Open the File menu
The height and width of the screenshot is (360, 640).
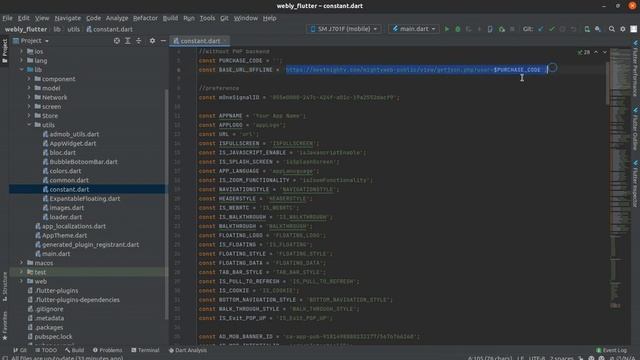[x=7, y=18]
